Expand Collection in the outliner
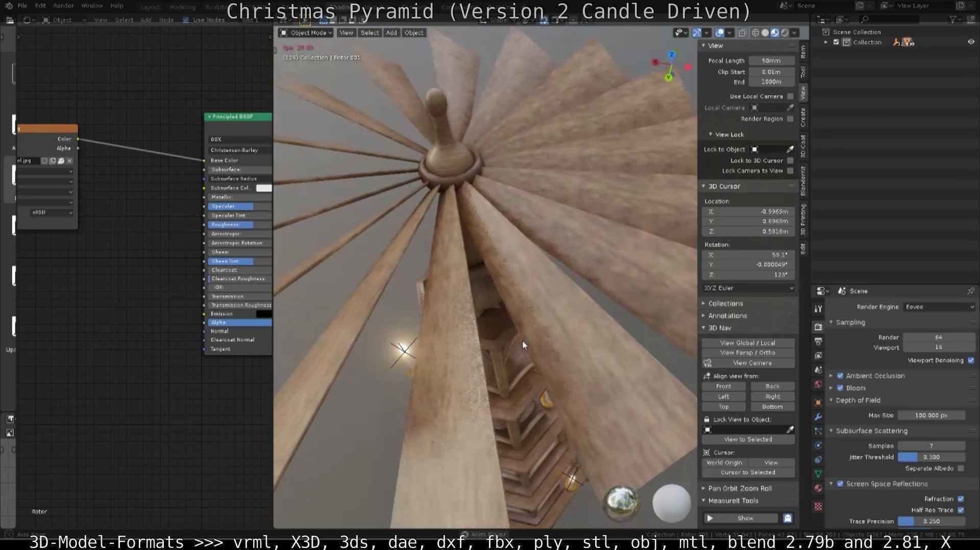Screen dimensions: 980x550 826,42
